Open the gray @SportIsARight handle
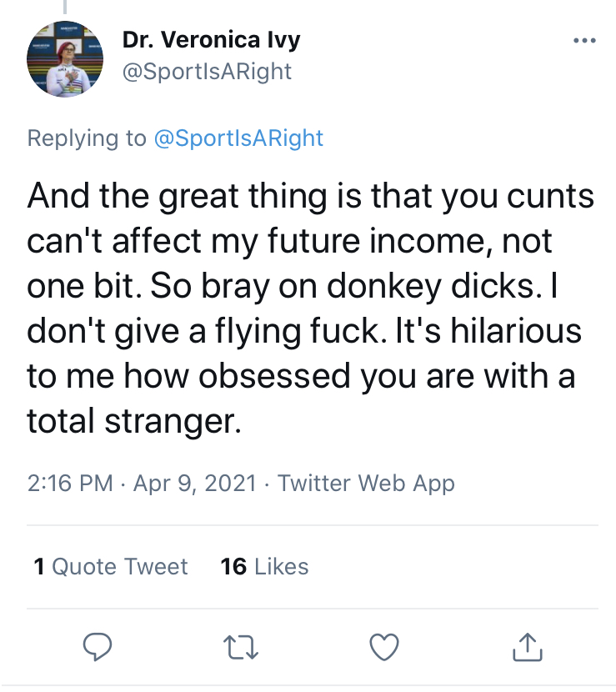This screenshot has width=616, height=692. pos(207,72)
